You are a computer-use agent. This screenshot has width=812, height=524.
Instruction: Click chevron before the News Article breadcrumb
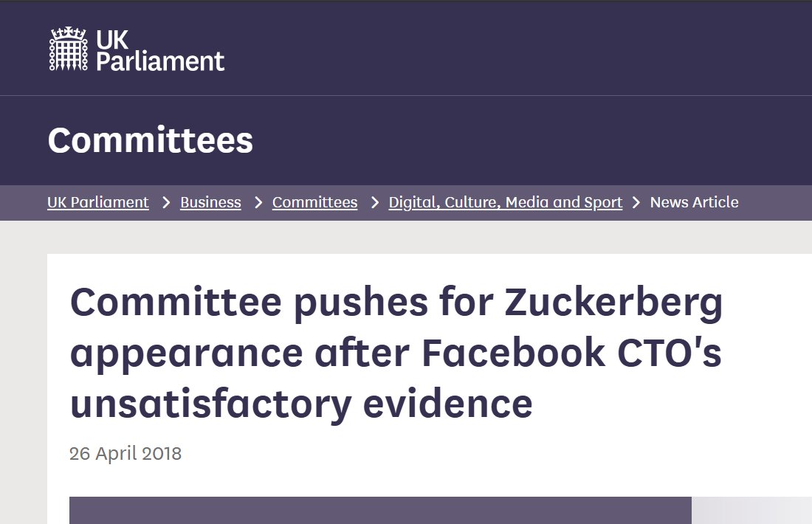[636, 202]
